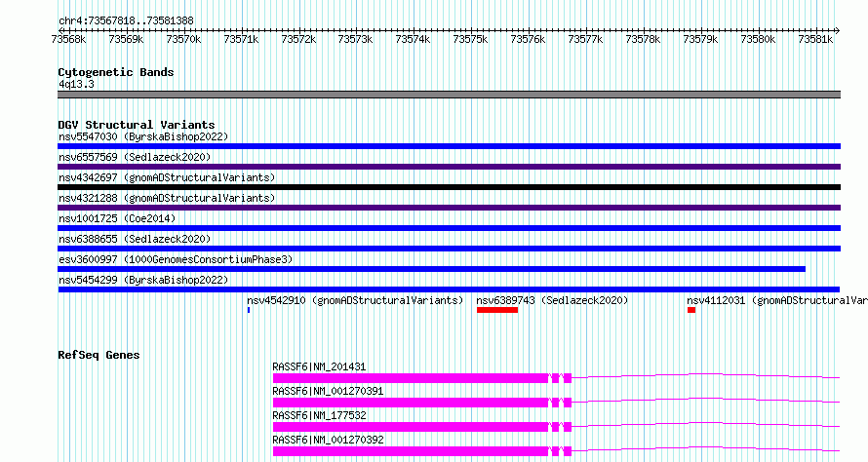Select the blue bar under nsv5454299
The height and width of the screenshot is (462, 868).
449,289
